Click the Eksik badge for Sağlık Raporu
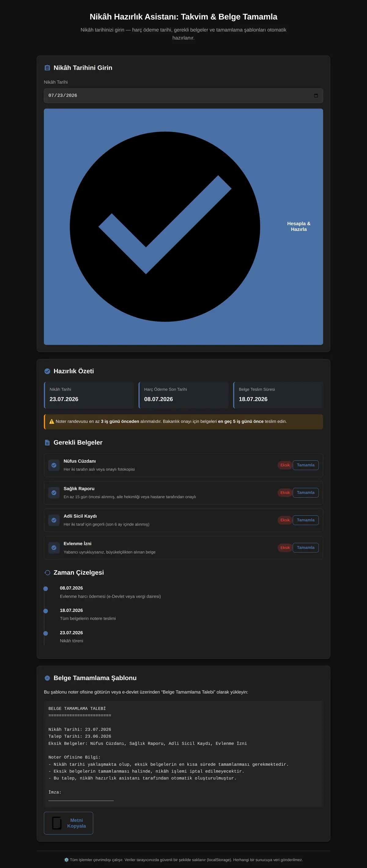This screenshot has height=868, width=367. coord(285,493)
